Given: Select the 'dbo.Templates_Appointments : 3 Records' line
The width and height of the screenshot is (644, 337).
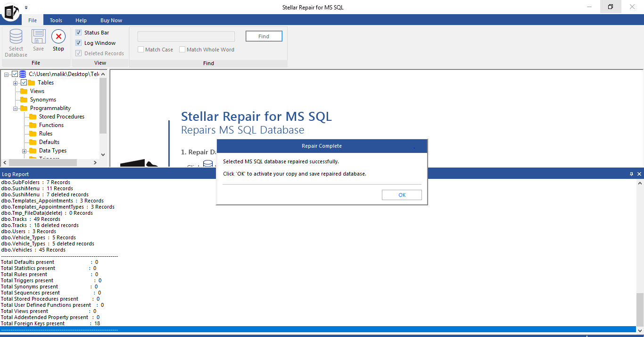Looking at the screenshot, I should point(52,201).
